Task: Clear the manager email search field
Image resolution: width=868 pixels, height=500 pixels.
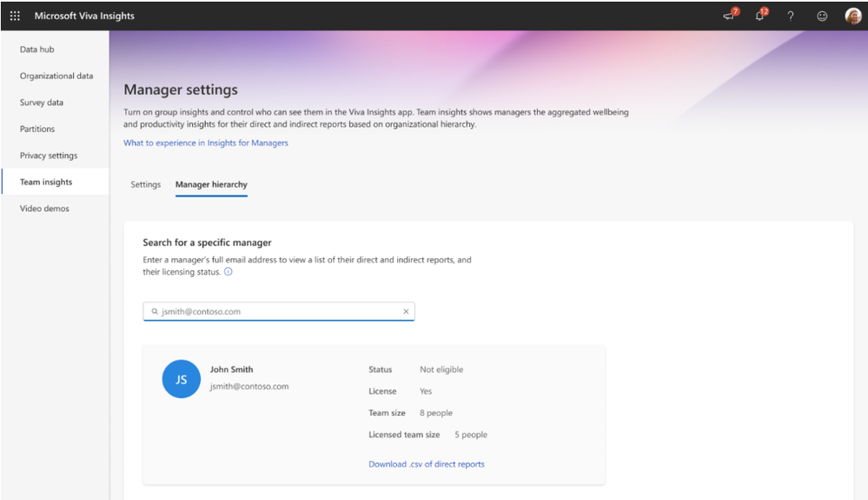Action: point(406,311)
